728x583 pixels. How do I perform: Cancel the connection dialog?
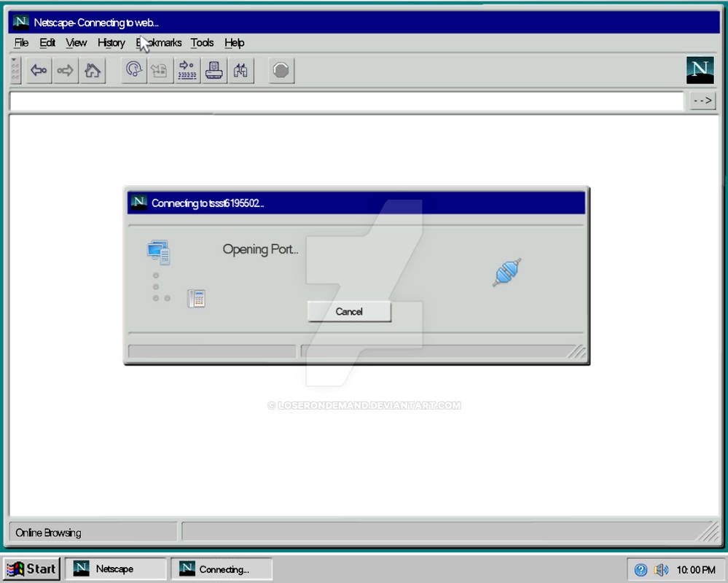(349, 311)
